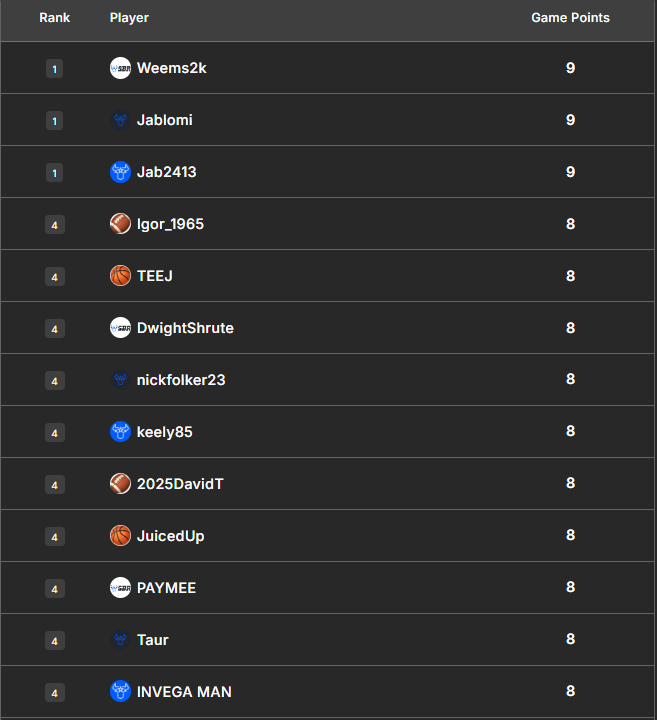Screen dimensions: 657x720
Task: Sort by the Rank column header
Action: point(54,18)
